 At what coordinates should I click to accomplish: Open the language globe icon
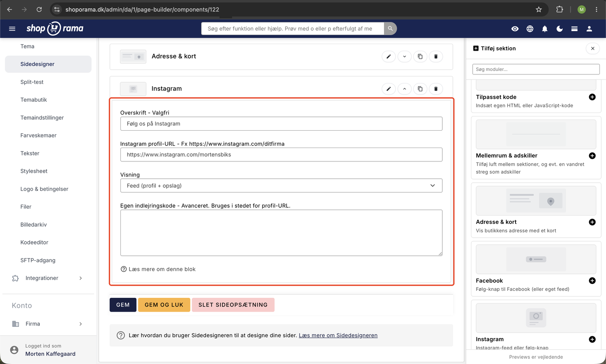(x=530, y=29)
